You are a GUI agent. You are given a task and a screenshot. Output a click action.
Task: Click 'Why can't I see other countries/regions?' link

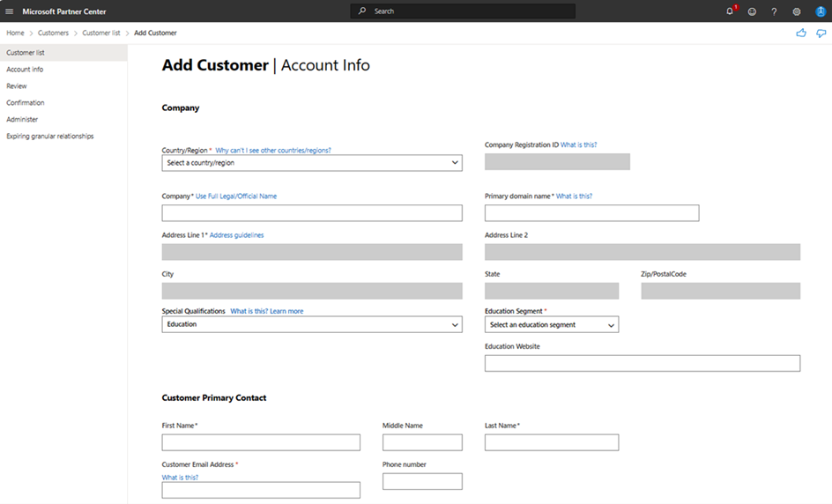(x=273, y=151)
